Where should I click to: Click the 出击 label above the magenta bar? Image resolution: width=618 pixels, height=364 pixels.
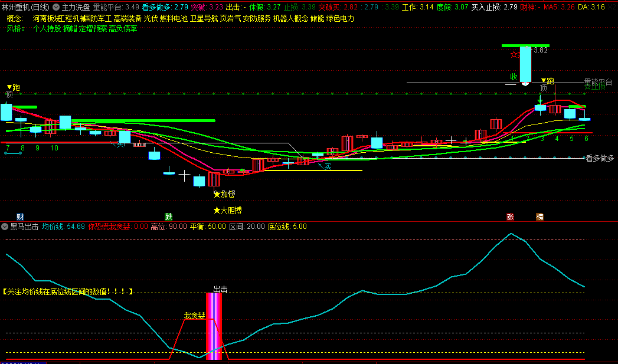[220, 289]
